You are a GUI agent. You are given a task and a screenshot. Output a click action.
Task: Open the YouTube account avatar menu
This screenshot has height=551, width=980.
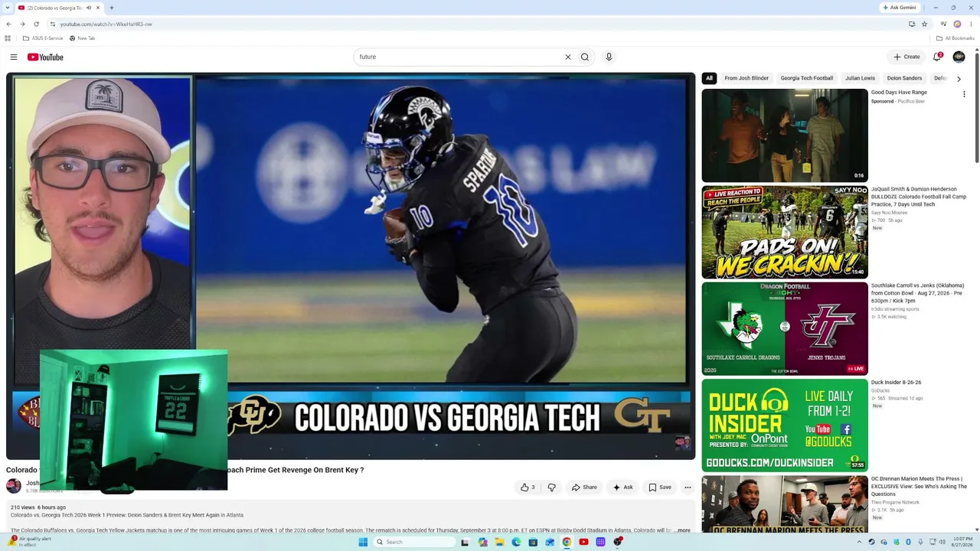click(959, 57)
